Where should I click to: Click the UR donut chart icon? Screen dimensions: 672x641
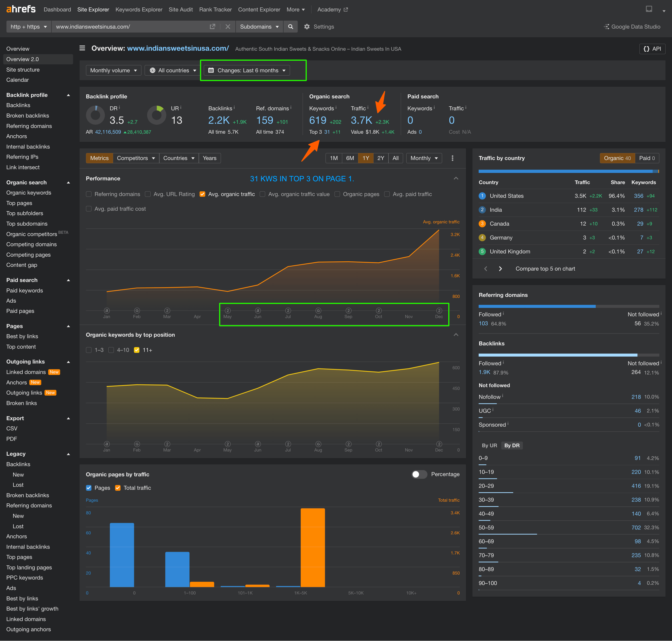[x=157, y=115]
